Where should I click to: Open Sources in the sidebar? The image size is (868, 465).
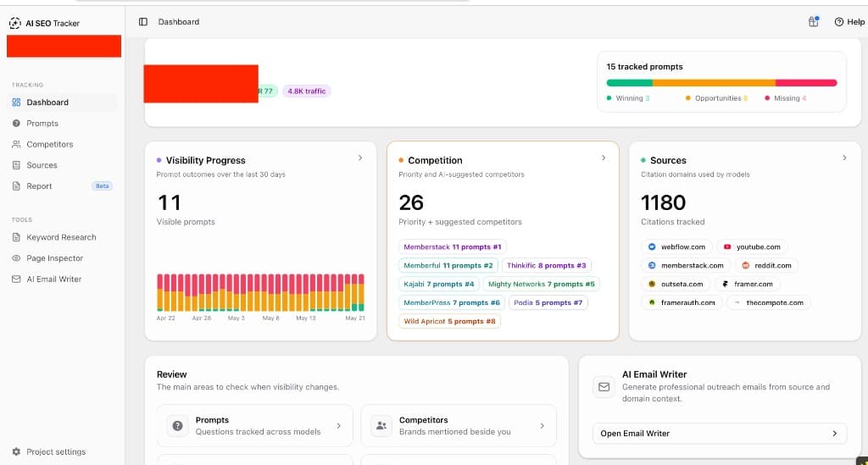(62, 165)
